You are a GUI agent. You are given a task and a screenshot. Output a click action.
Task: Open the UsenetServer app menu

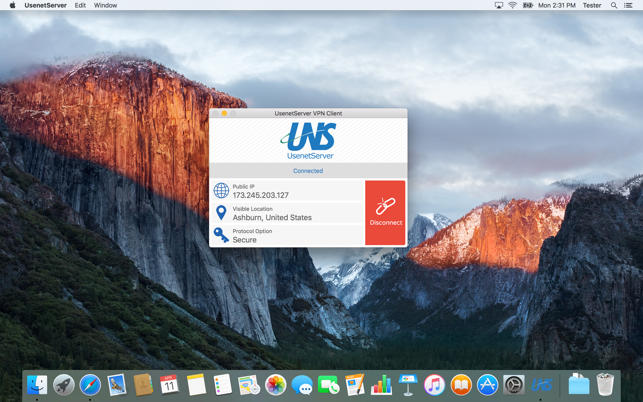45,6
